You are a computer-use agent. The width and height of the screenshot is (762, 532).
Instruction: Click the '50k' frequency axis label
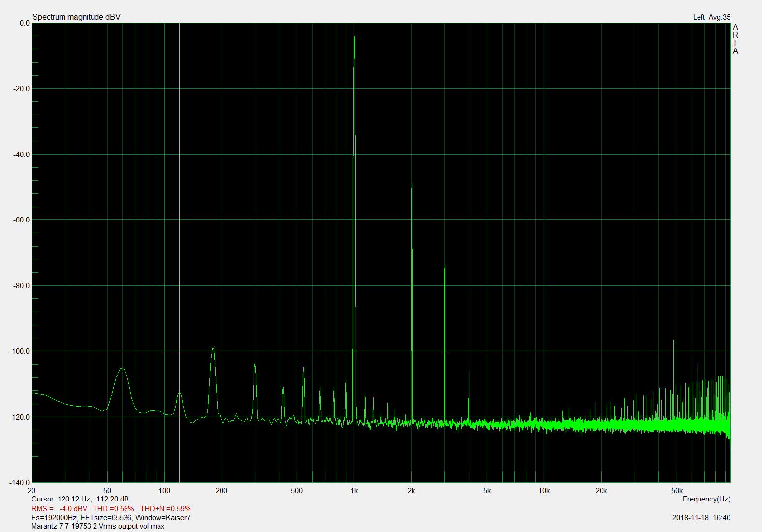coord(677,491)
